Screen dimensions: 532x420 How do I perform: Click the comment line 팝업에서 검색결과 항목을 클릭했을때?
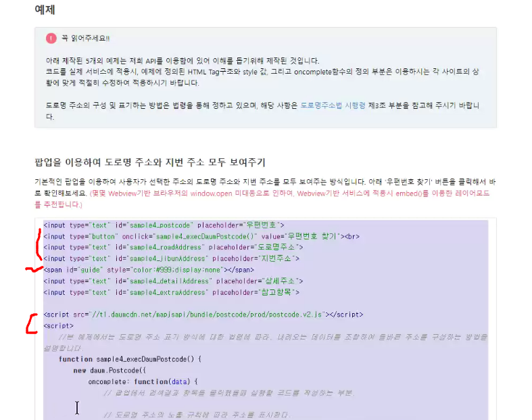click(229, 393)
